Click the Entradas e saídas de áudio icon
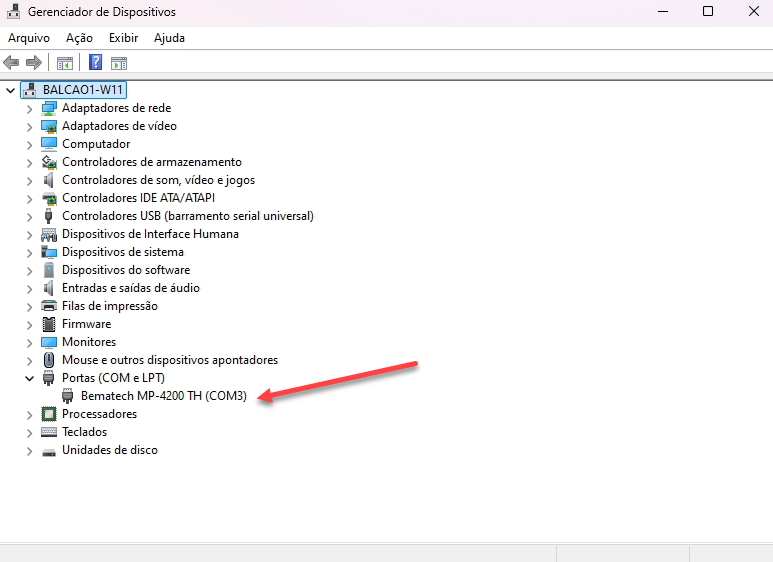The image size is (773, 562). 48,288
